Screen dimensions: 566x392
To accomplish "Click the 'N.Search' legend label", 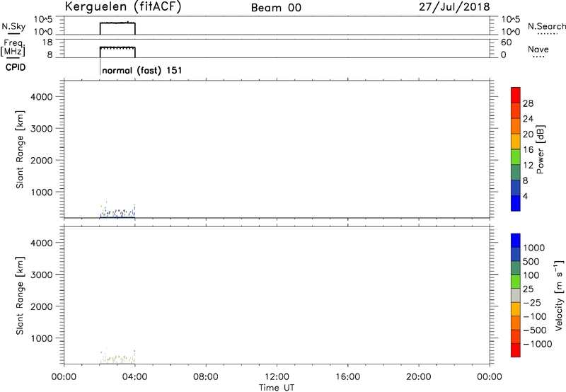I will (546, 26).
